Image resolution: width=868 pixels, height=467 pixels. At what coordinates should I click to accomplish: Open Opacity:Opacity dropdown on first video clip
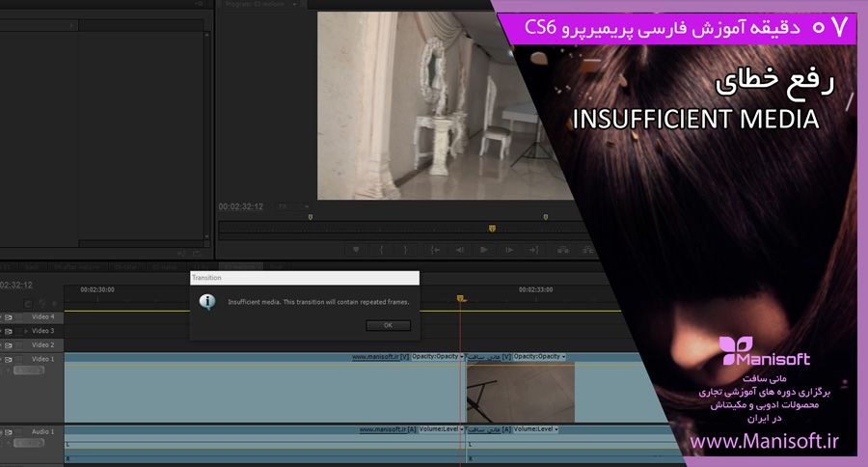437,357
